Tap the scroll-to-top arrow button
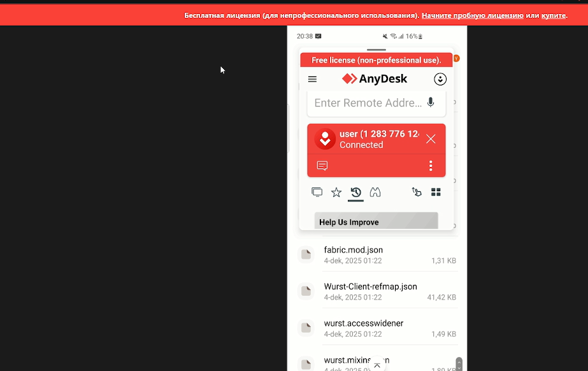 tap(377, 365)
